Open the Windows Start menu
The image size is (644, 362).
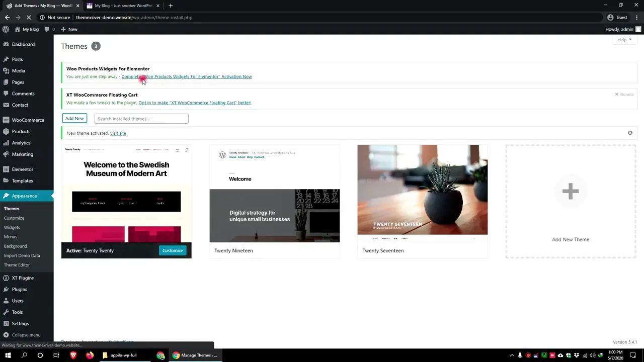8,355
